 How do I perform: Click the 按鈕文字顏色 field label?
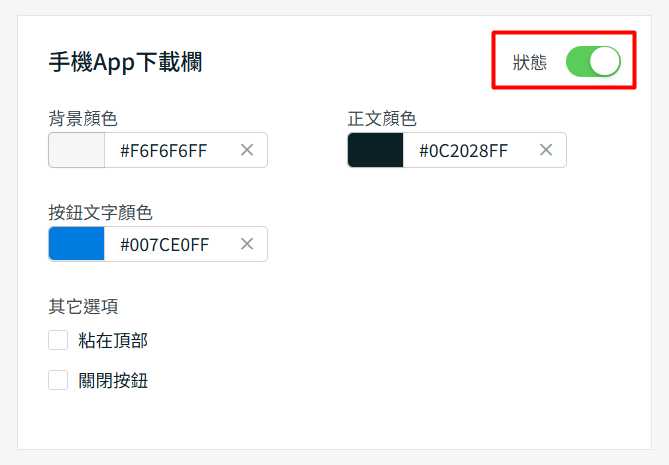(100, 212)
